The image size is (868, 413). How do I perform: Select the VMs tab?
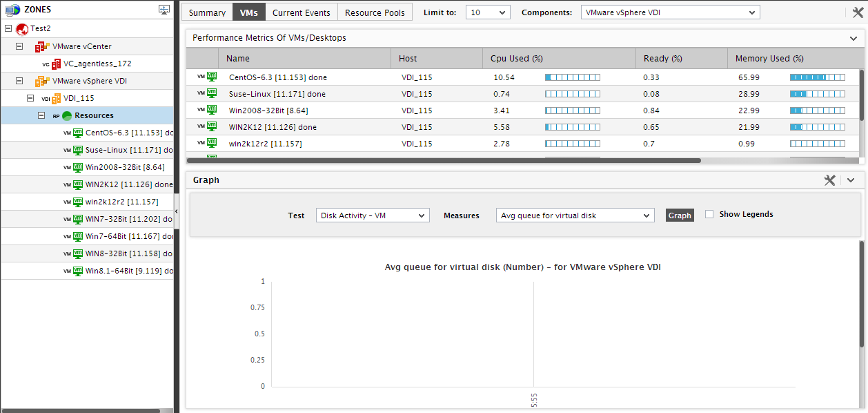(x=248, y=12)
